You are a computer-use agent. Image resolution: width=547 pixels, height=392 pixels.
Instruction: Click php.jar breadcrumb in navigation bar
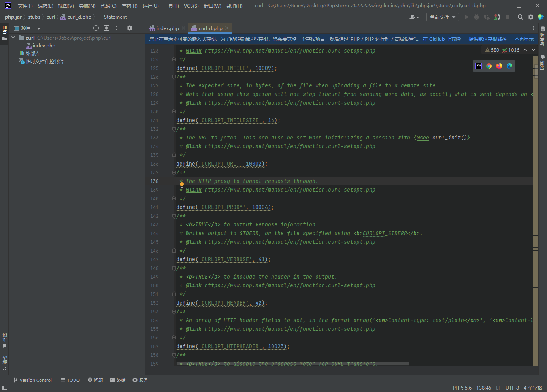[13, 17]
